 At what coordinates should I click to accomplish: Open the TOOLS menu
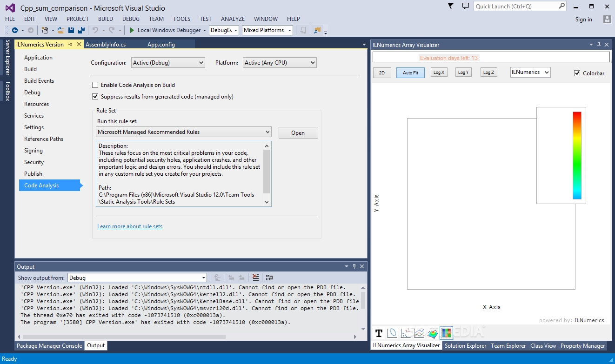pos(181,19)
